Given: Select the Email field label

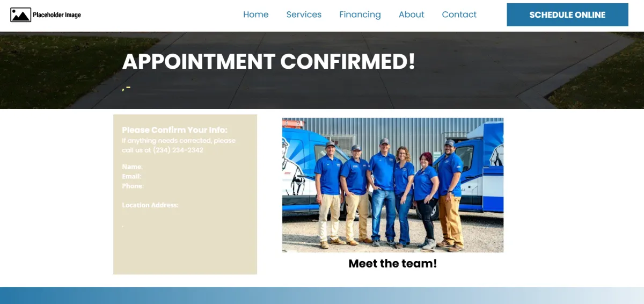Looking at the screenshot, I should point(131,177).
